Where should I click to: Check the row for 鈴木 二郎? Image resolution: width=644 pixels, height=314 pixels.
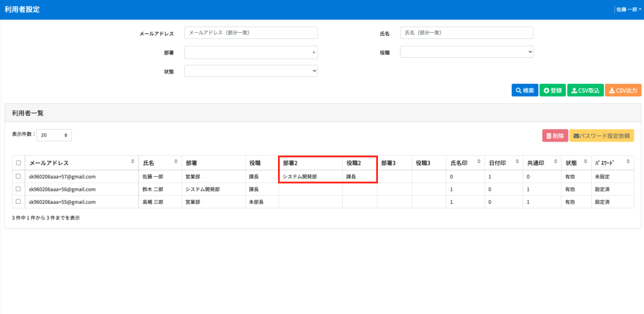pos(18,189)
